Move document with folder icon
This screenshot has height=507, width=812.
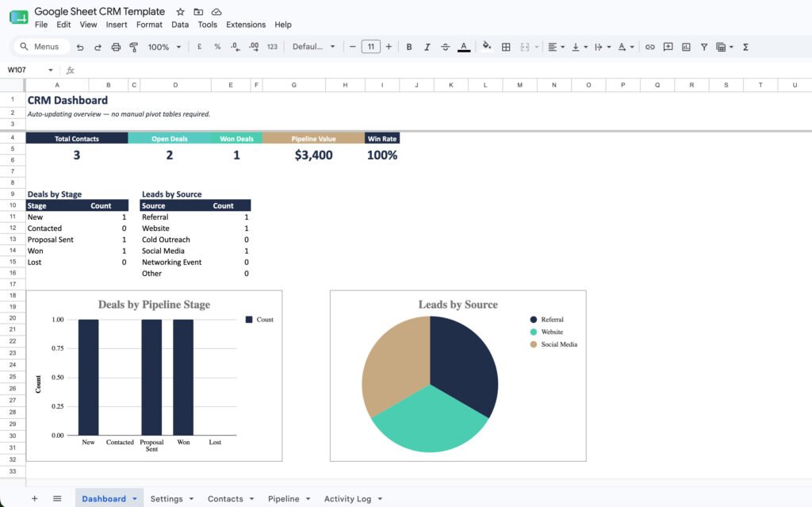point(198,11)
